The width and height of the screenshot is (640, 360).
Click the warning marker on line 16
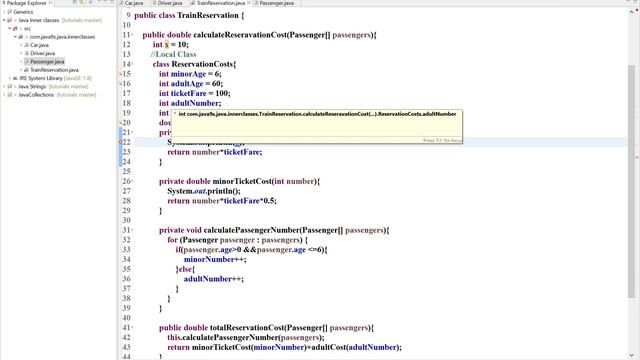[120, 84]
